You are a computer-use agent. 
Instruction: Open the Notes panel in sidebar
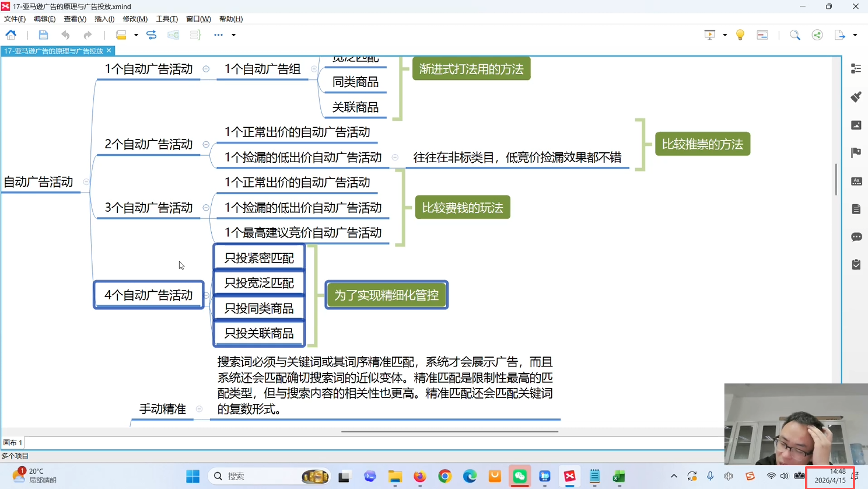[856, 209]
